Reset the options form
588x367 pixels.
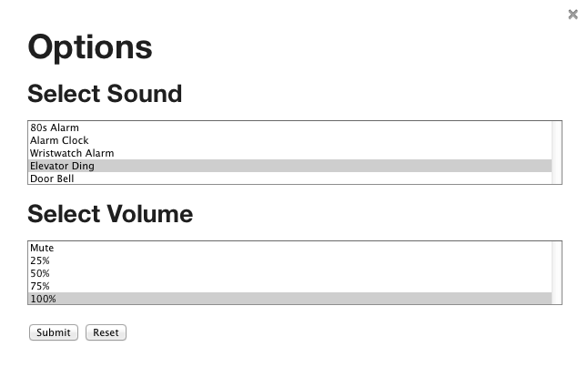coord(106,332)
